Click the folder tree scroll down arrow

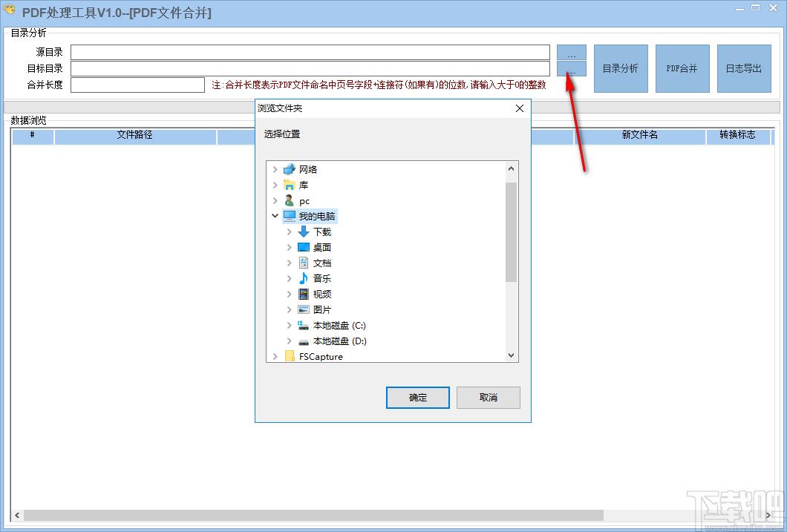pos(511,355)
